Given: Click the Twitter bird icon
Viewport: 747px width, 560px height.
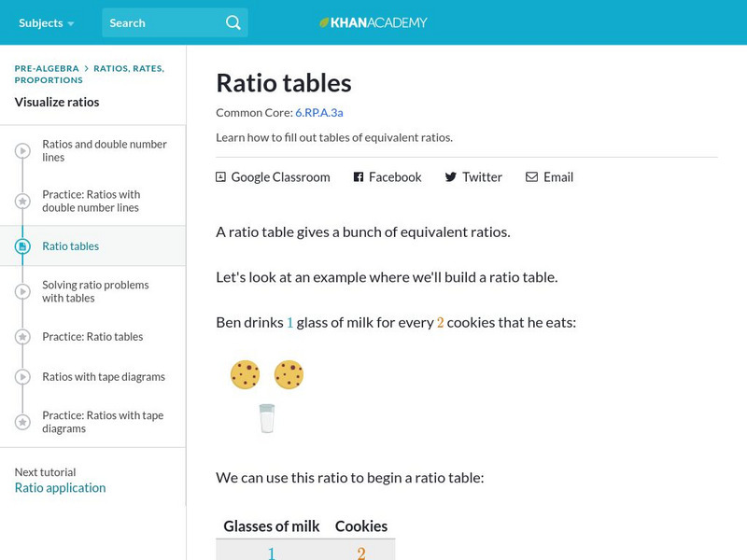Looking at the screenshot, I should pos(451,176).
